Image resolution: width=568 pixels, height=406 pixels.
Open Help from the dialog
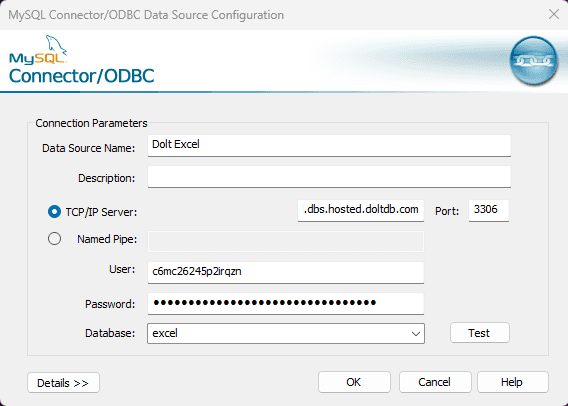tap(513, 382)
